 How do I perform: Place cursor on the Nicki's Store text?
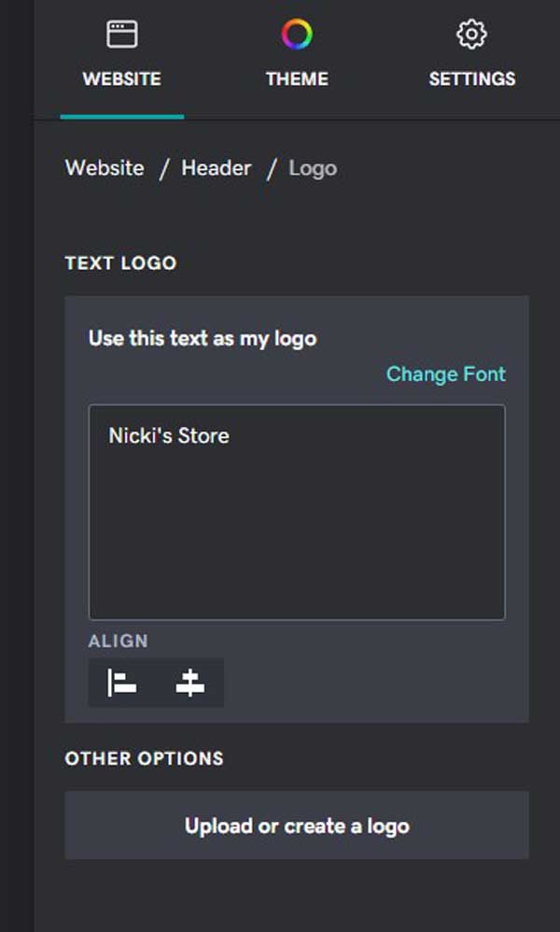coord(169,436)
